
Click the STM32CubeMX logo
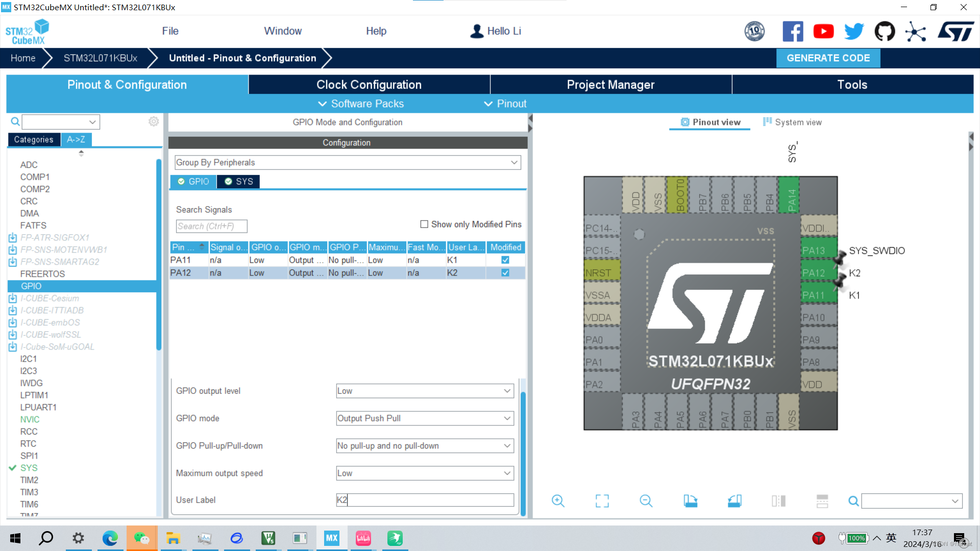27,32
